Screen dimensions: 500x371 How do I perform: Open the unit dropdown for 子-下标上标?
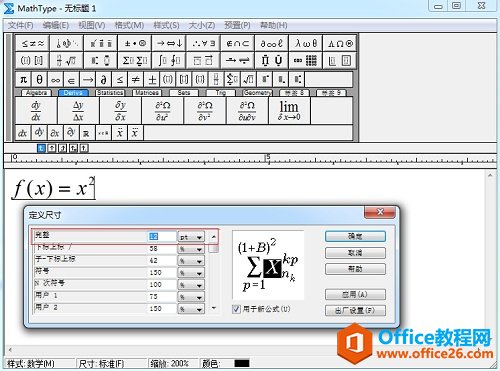tap(191, 261)
